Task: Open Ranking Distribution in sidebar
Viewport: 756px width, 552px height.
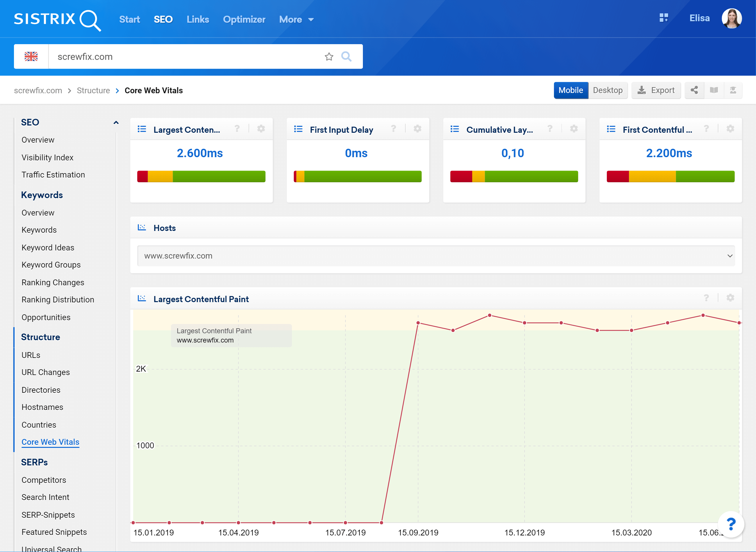Action: click(x=58, y=300)
